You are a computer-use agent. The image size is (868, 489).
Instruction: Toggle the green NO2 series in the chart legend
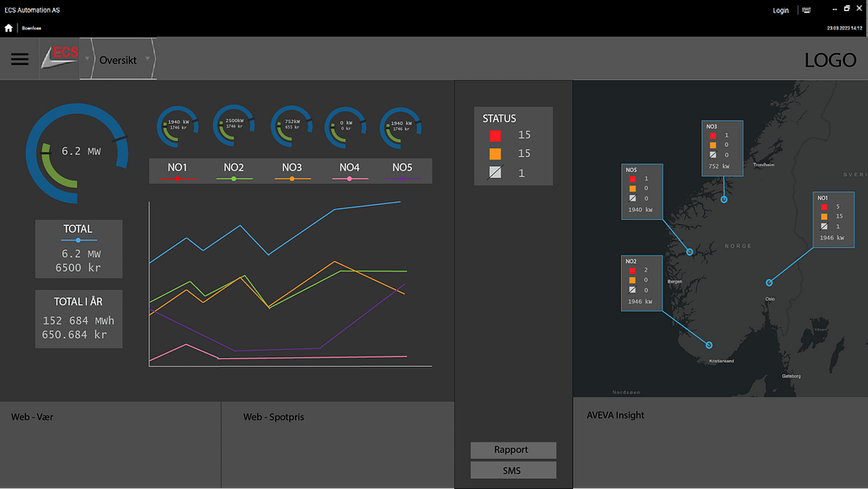point(234,178)
